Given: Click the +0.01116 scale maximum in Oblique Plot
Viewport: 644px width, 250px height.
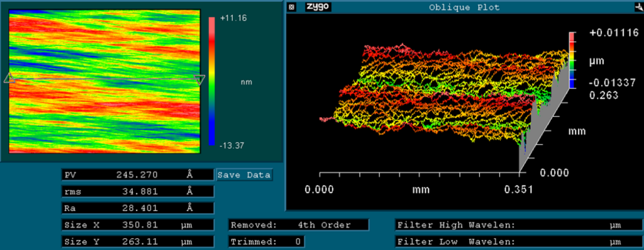Looking at the screenshot, I should tap(614, 33).
